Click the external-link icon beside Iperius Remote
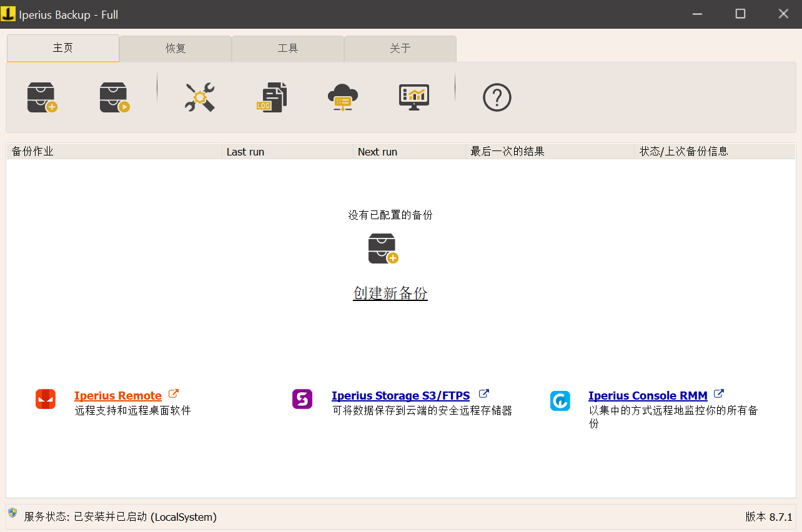 (172, 393)
